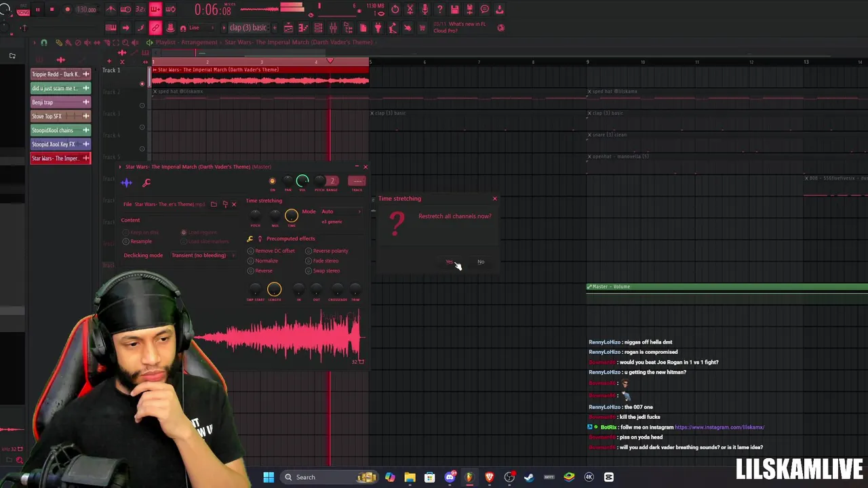Select 'Benji trap' in picker

click(x=61, y=102)
